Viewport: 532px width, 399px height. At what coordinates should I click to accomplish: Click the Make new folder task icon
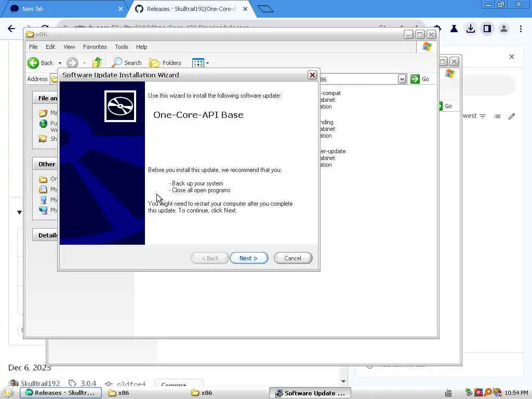click(x=43, y=113)
